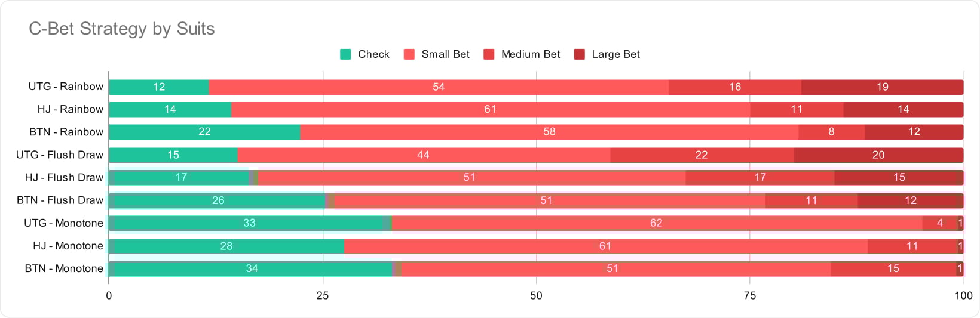Screen dimensions: 980x318
Task: Click HJ - Monotone medium bet segment 11
Action: point(912,246)
